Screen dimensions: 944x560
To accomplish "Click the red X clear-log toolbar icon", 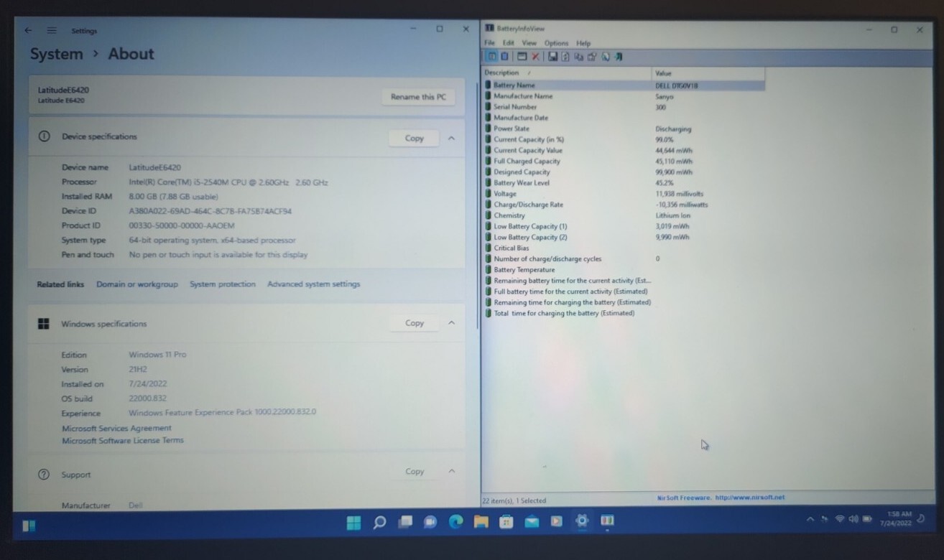I will point(535,56).
